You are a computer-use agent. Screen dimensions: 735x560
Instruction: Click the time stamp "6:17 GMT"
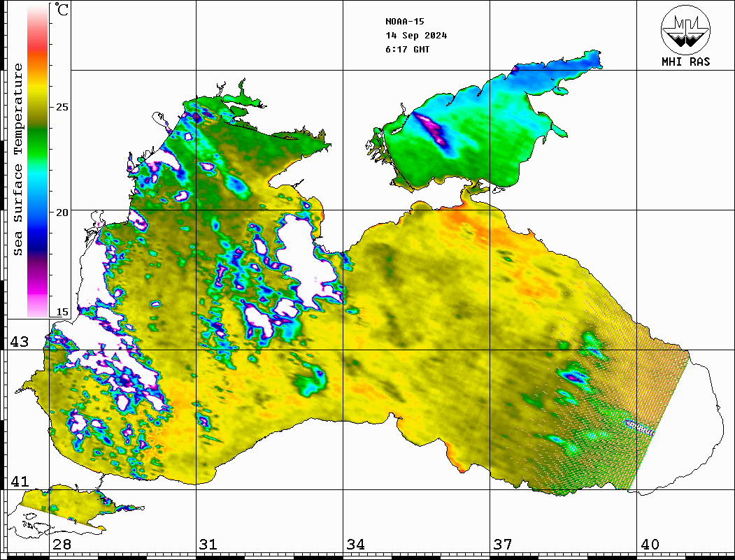click(x=407, y=50)
